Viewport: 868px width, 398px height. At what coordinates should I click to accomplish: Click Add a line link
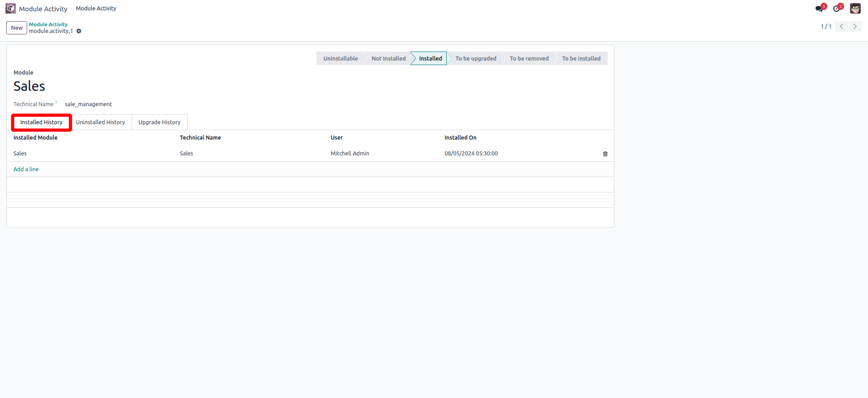pyautogui.click(x=26, y=169)
